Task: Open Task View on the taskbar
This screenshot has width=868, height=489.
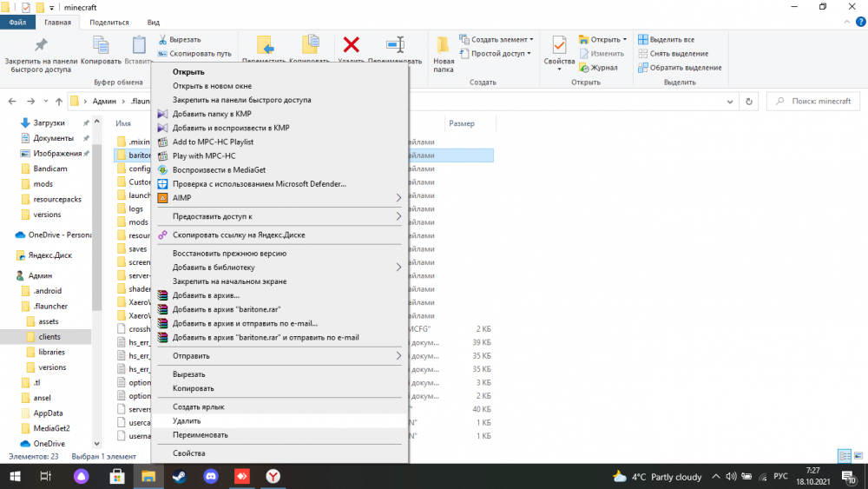Action: (45, 476)
